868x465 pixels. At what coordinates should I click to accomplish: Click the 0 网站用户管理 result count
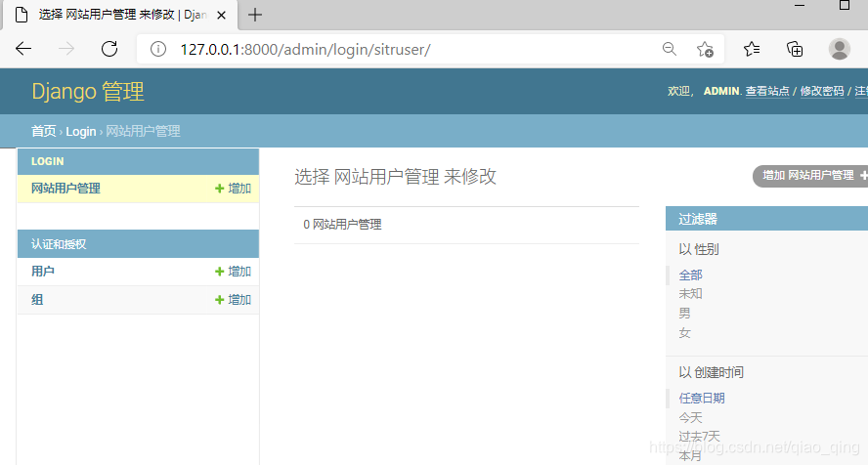coord(342,225)
